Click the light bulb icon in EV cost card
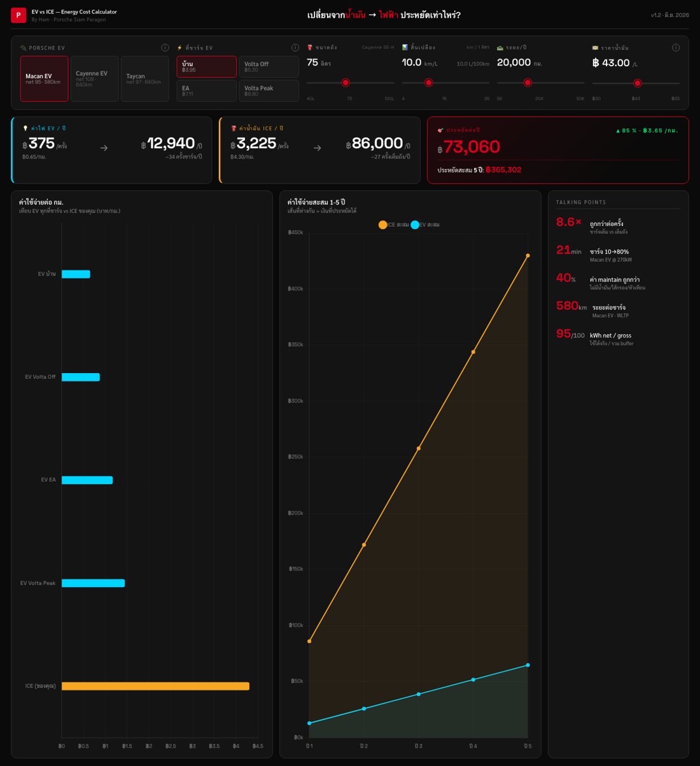Viewport: 700px width, 766px height. [x=25, y=129]
